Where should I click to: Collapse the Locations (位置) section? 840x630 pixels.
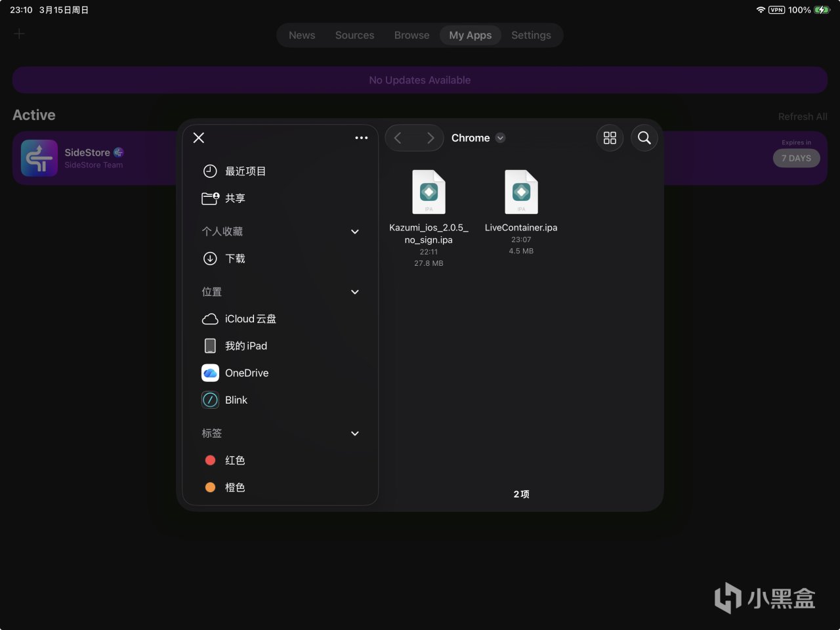[x=355, y=292]
